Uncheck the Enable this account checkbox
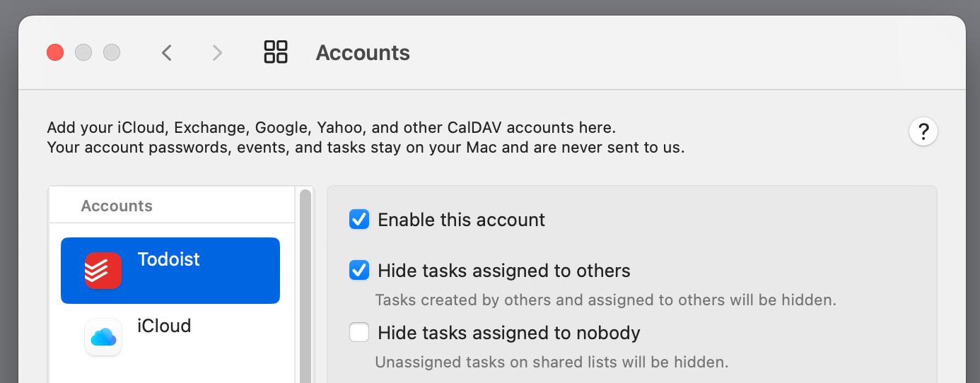 coord(359,220)
